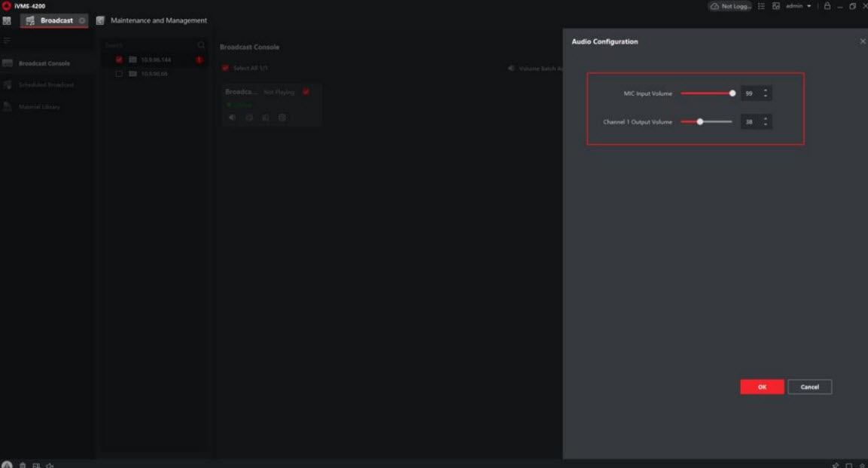Viewport: 868px width, 468px height.
Task: Click the alarm icon in bottom status bar
Action: [x=7, y=465]
